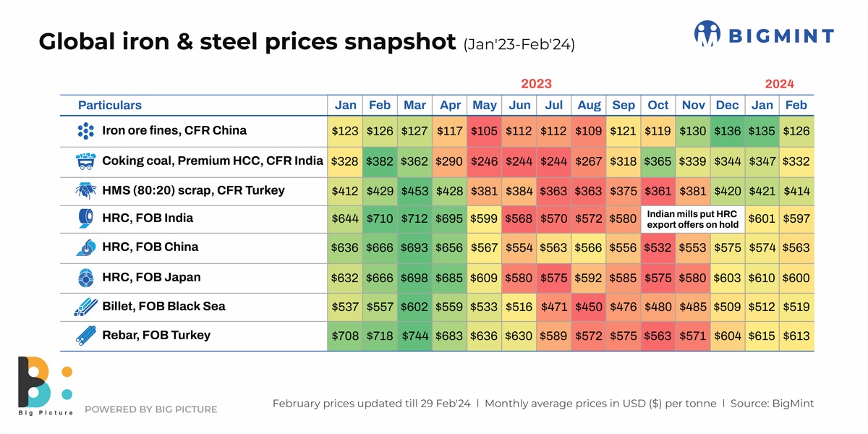Click the iron ore fines row icon
This screenshot has height=434, width=868.
coord(86,131)
